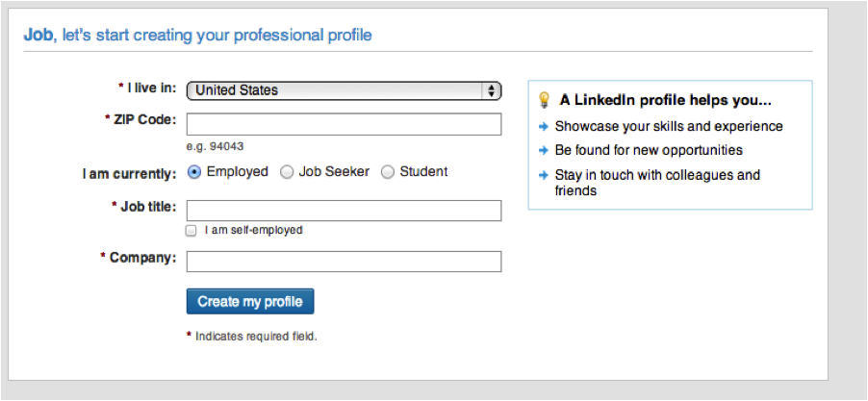Click the Job Seeker label text
Screen dimensions: 868x401
tap(334, 172)
